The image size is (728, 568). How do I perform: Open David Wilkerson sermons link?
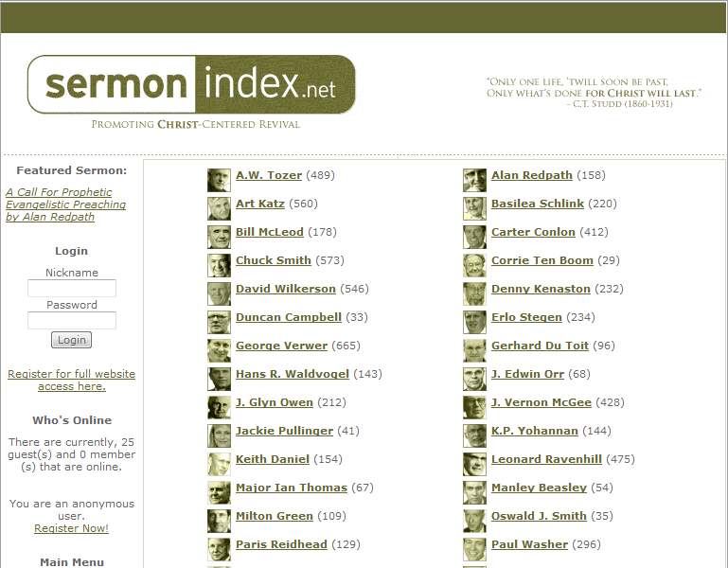coord(286,289)
